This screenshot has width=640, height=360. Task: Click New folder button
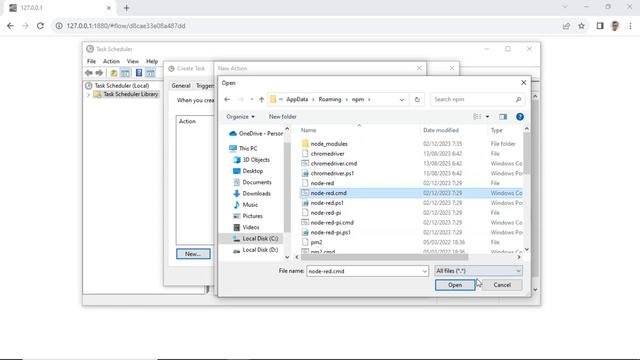[x=282, y=117]
